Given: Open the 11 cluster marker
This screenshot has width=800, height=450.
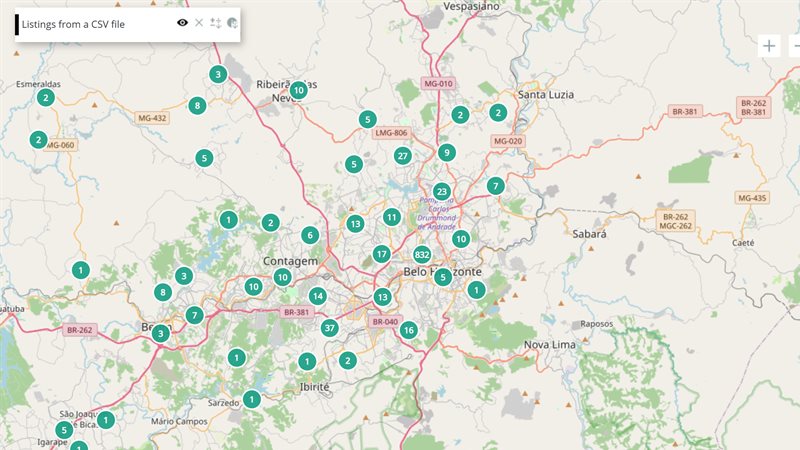Looking at the screenshot, I should (x=391, y=218).
